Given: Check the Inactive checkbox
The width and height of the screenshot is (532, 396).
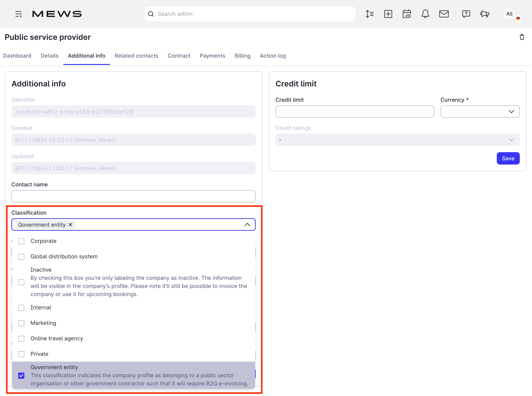Looking at the screenshot, I should [21, 282].
